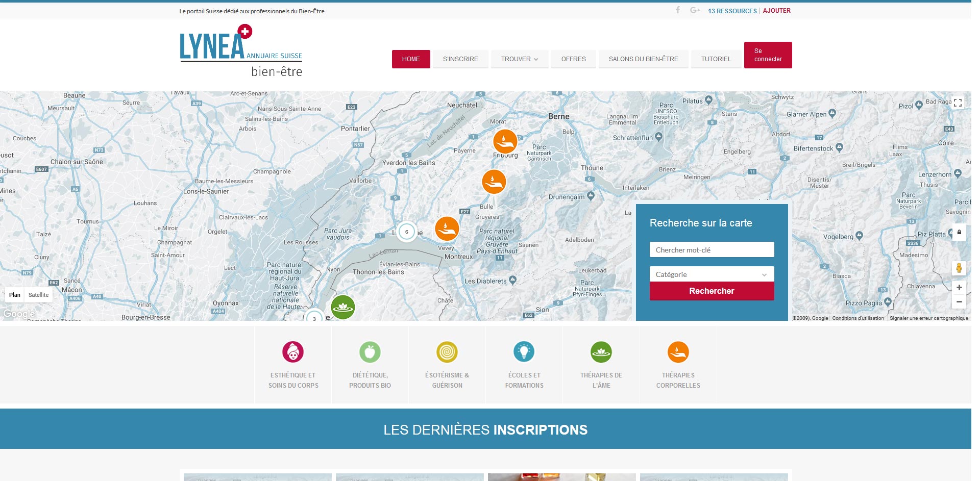Click the Drunengalm pin on map
This screenshot has height=481, width=980.
[591, 195]
